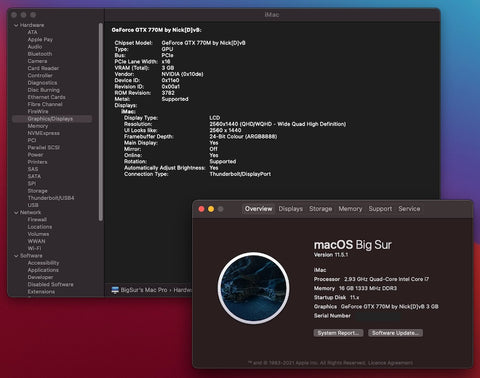480x378 pixels.
Task: Click BigSur's Mac Pro in path bar
Action: pyautogui.click(x=144, y=290)
